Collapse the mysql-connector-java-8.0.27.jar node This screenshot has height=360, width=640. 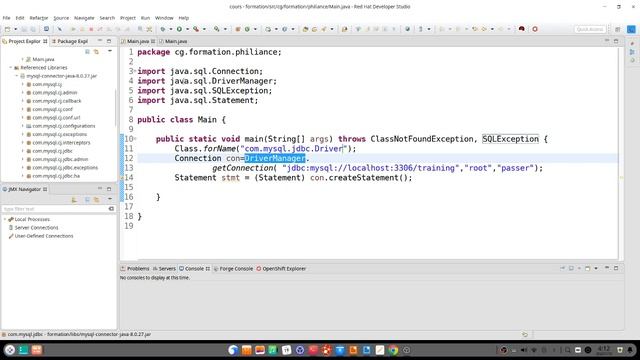(x=17, y=76)
